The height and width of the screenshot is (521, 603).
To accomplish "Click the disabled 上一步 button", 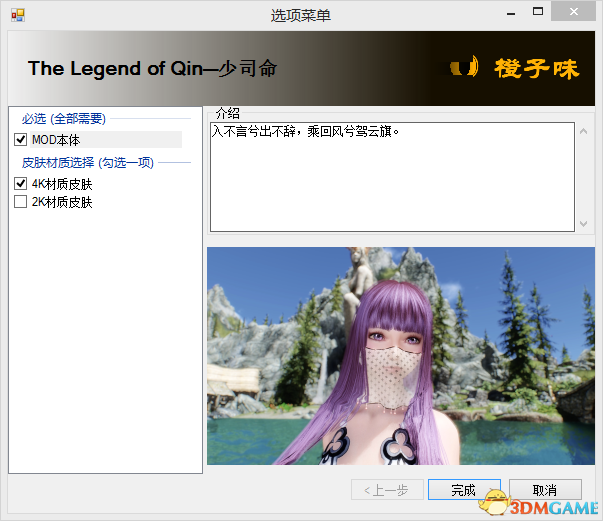I will 387,489.
